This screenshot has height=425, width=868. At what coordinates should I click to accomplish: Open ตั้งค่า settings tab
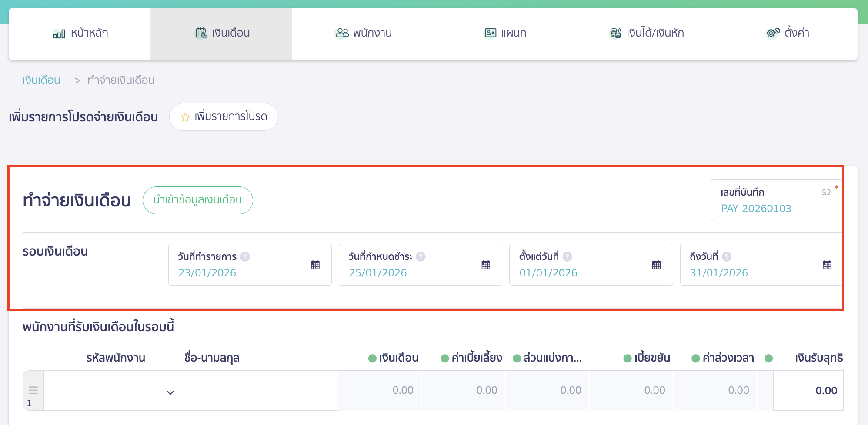[x=788, y=33]
